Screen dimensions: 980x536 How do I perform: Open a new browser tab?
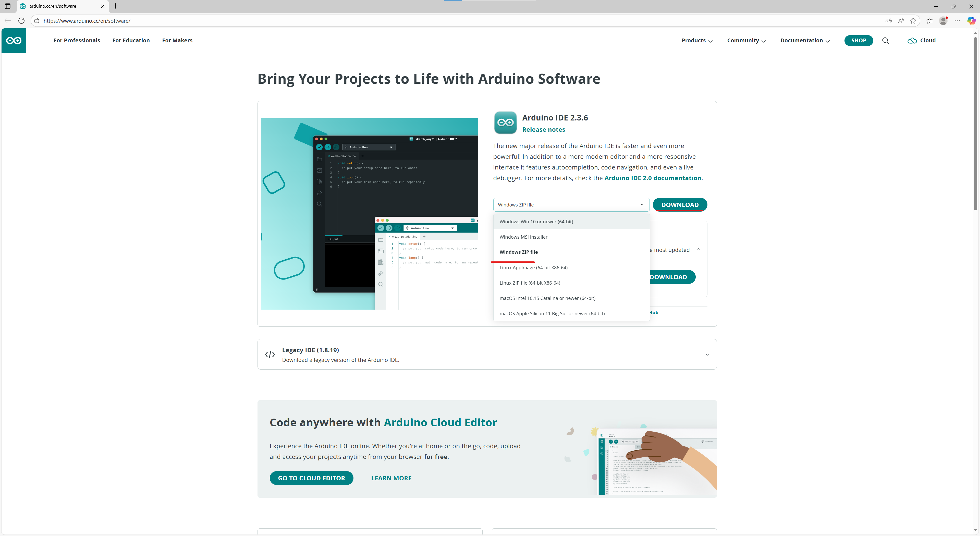(x=116, y=6)
